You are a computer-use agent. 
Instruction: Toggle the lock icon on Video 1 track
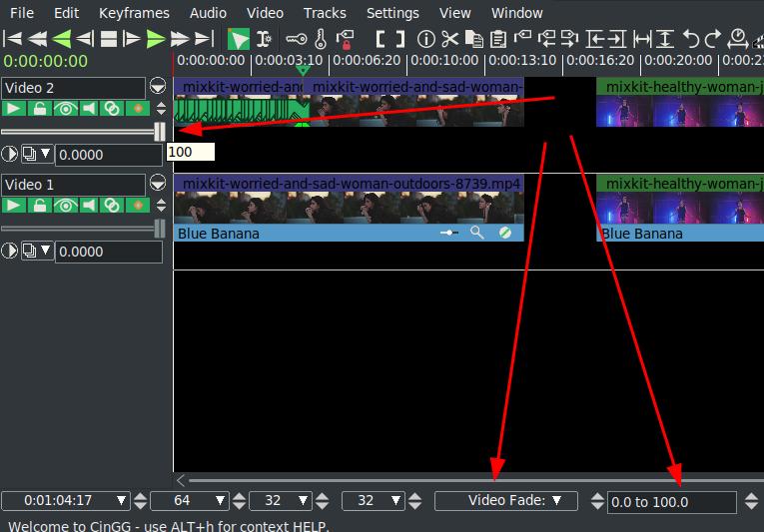point(39,206)
